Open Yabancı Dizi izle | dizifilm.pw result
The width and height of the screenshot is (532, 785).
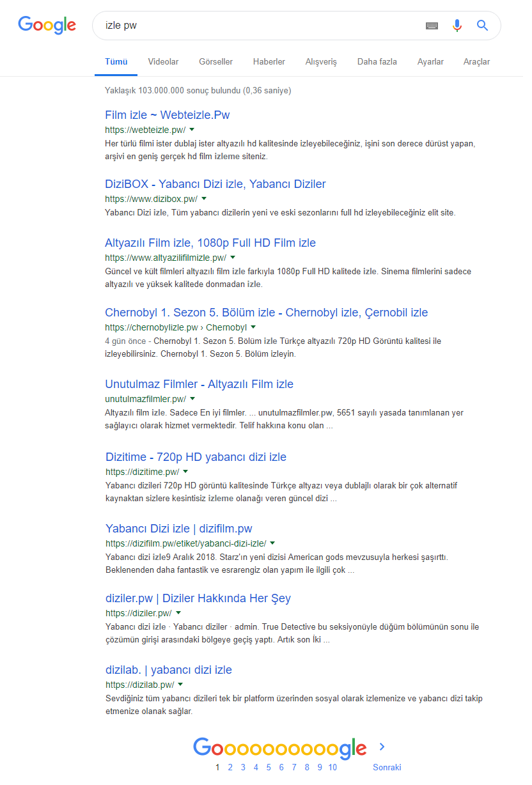tap(179, 529)
